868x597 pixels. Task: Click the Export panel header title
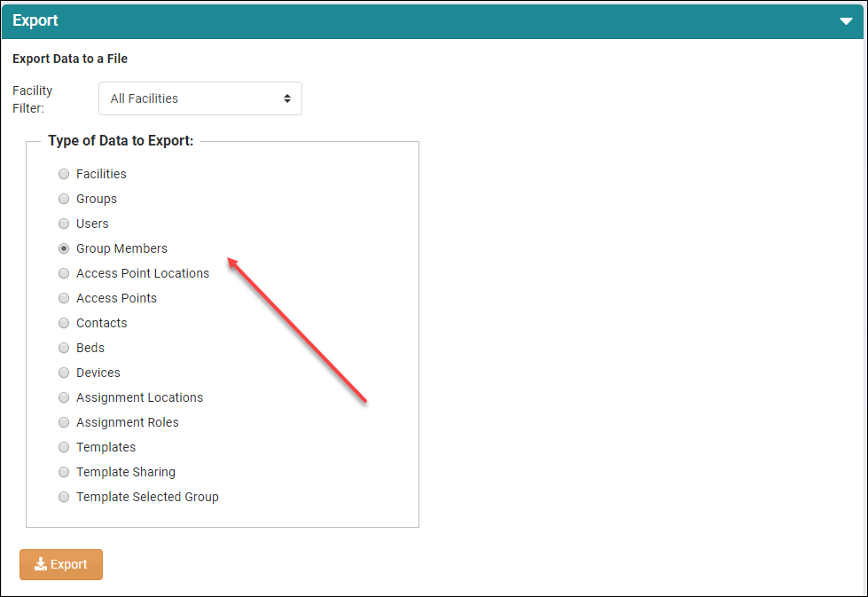pyautogui.click(x=35, y=20)
